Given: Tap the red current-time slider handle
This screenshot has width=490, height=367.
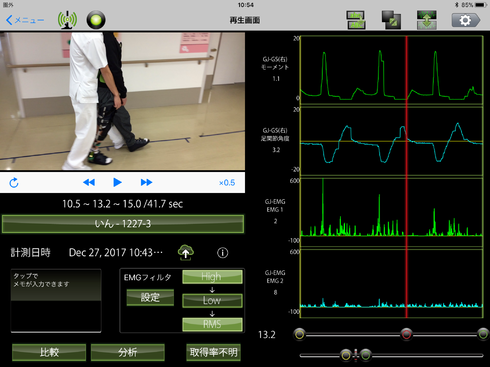Looking at the screenshot, I should (406, 334).
